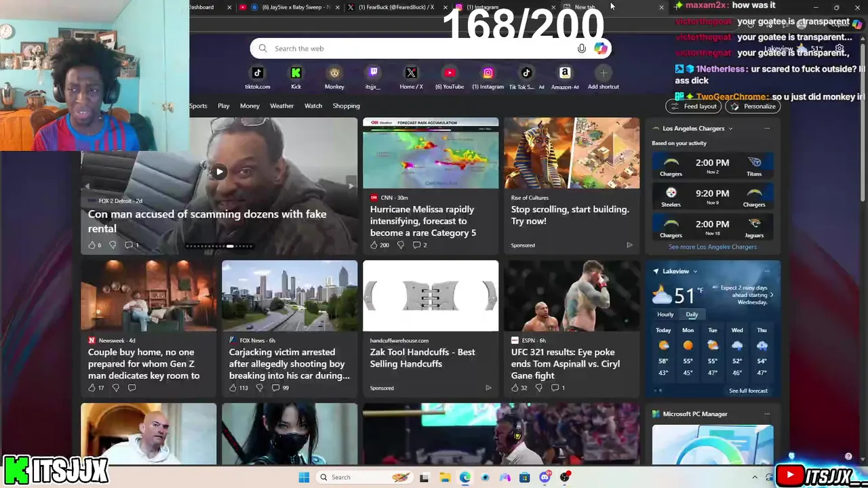Open the 99 comments on Carjacking article
Screen dimensions: 868x488
pos(280,388)
